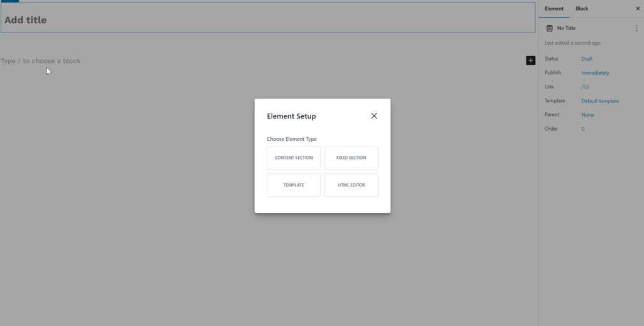644x326 pixels.
Task: Change the Order value 0
Action: point(582,129)
